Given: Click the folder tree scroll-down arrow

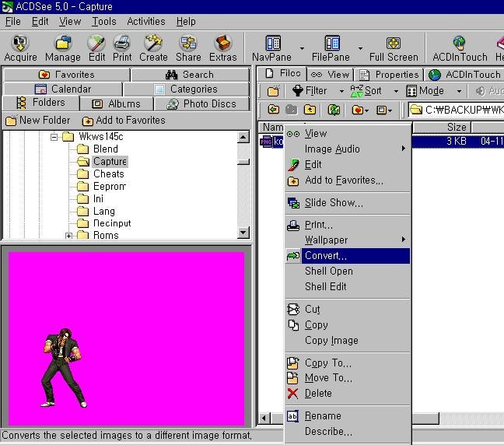Looking at the screenshot, I should pyautogui.click(x=243, y=232).
